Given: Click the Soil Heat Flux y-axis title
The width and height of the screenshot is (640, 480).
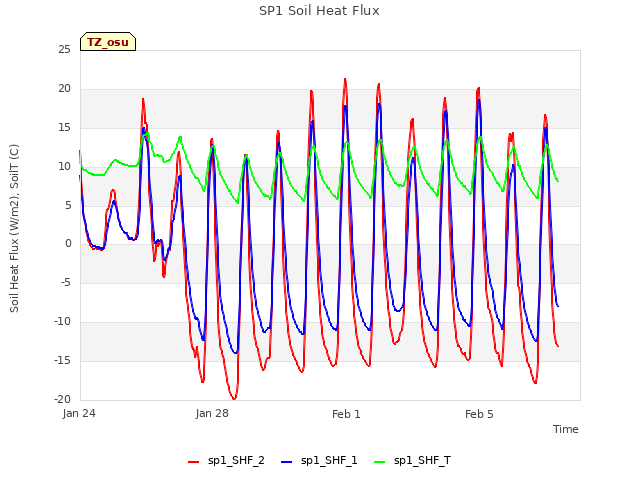Looking at the screenshot, I should 14,228.
